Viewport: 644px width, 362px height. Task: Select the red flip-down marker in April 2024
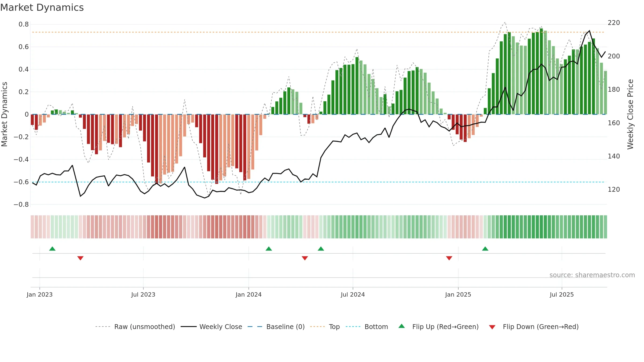(305, 258)
